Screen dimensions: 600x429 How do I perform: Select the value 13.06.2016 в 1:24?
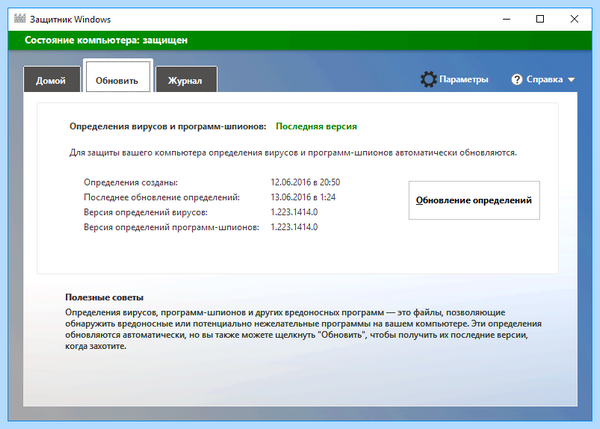pyautogui.click(x=303, y=197)
